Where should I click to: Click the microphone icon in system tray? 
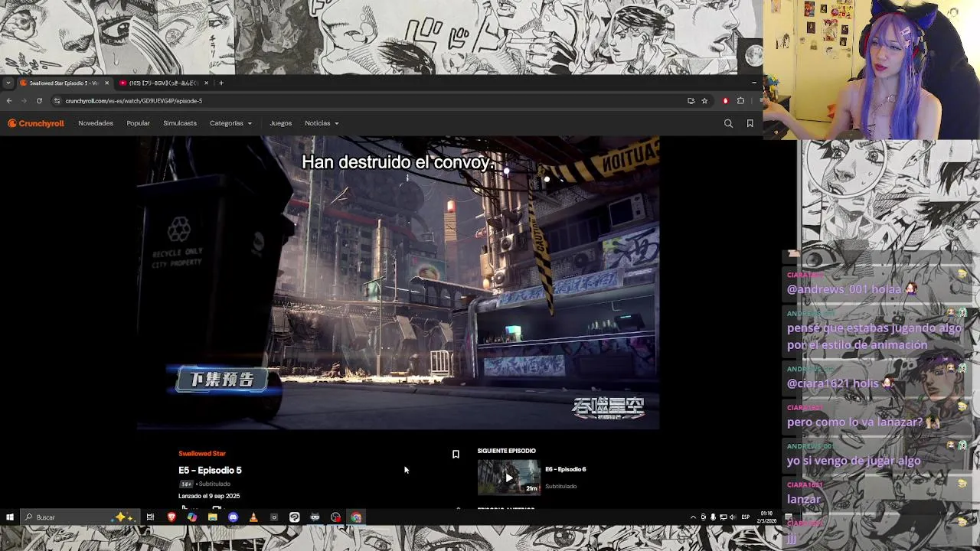coord(713,517)
